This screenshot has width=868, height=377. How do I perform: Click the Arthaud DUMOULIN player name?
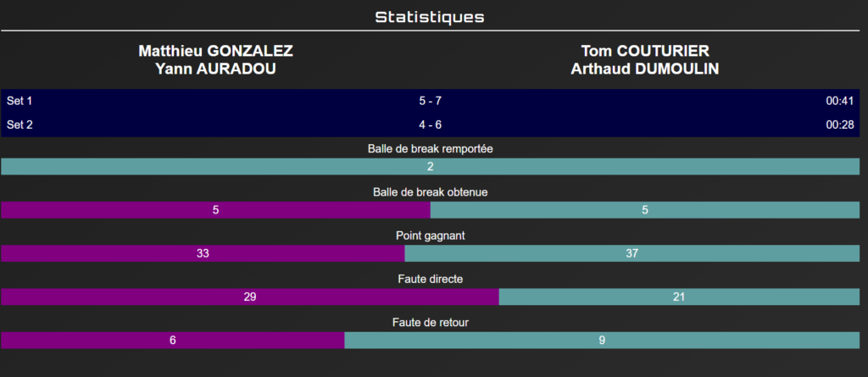pyautogui.click(x=645, y=69)
